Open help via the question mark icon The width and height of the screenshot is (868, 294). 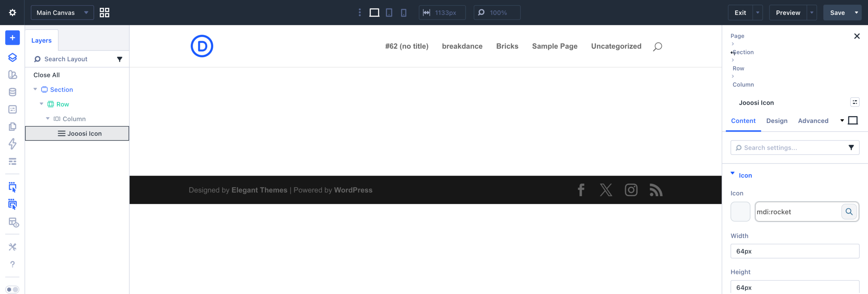click(x=13, y=264)
